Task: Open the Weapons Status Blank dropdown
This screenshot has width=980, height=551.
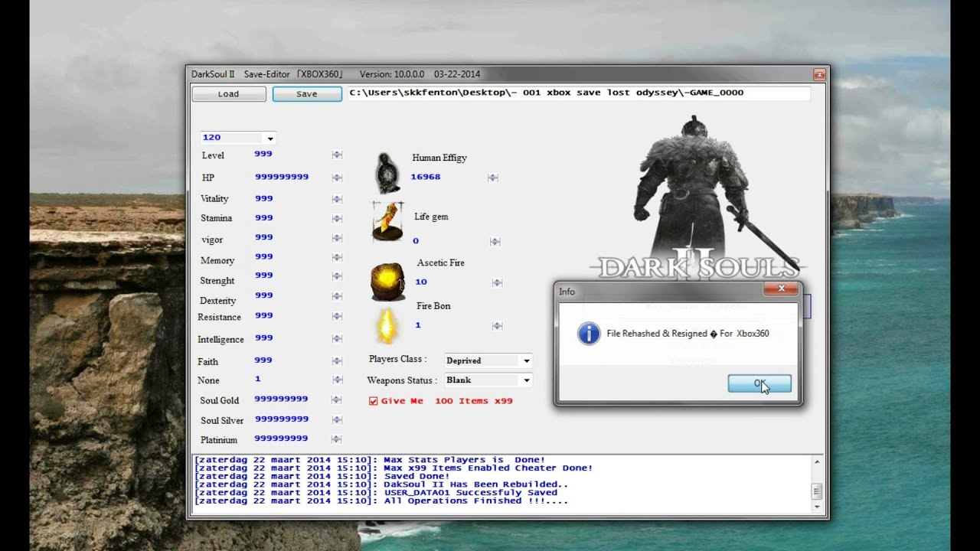Action: tap(527, 380)
